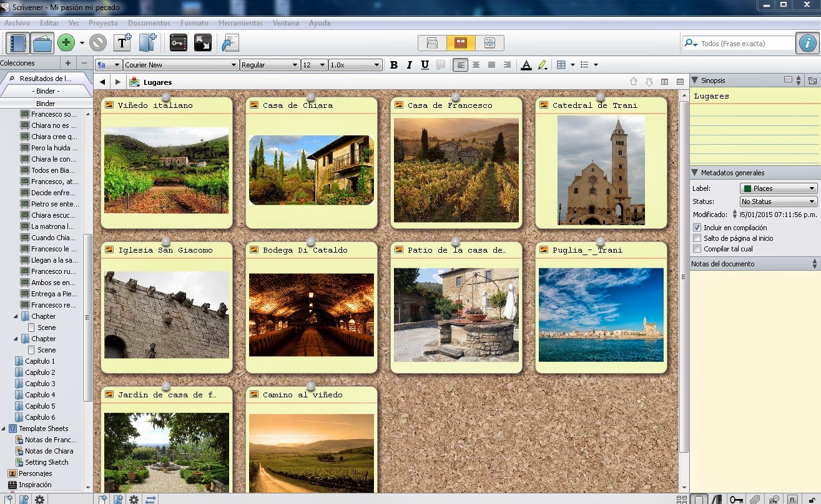Show keywords panel via key footer icon
Viewport: 821px width, 504px height.
pyautogui.click(x=736, y=499)
